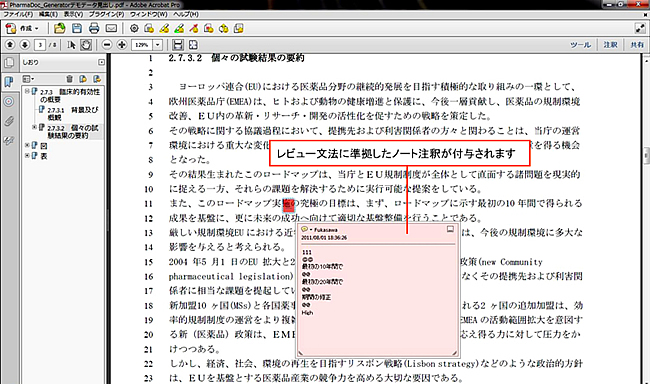
Task: Choose the arrow Select tool
Action: (71, 44)
